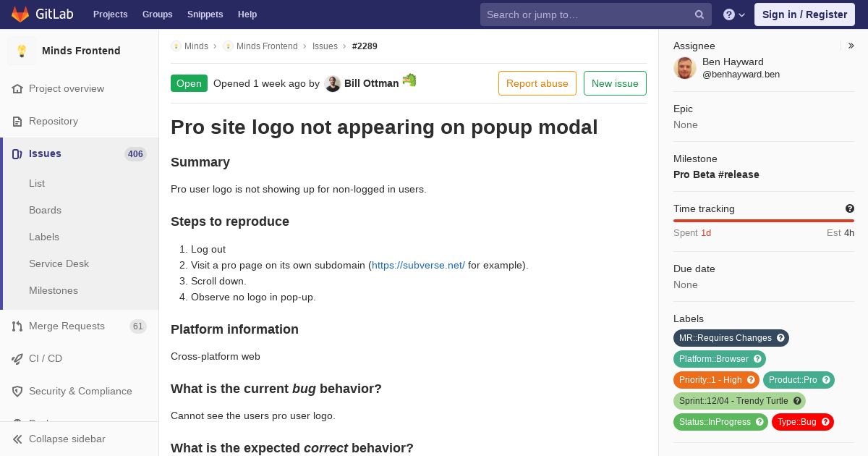Click the Collapse sidebar text
The height and width of the screenshot is (456, 868).
point(67,439)
